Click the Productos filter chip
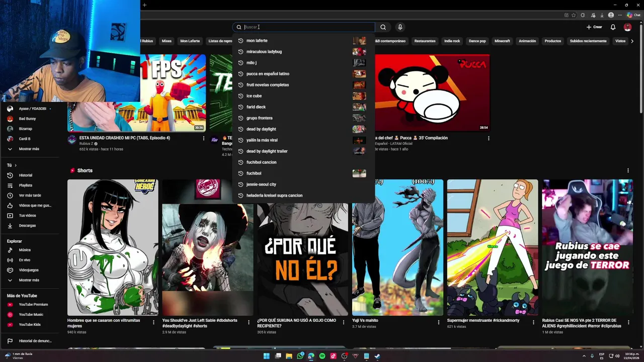This screenshot has width=644, height=362. (552, 41)
